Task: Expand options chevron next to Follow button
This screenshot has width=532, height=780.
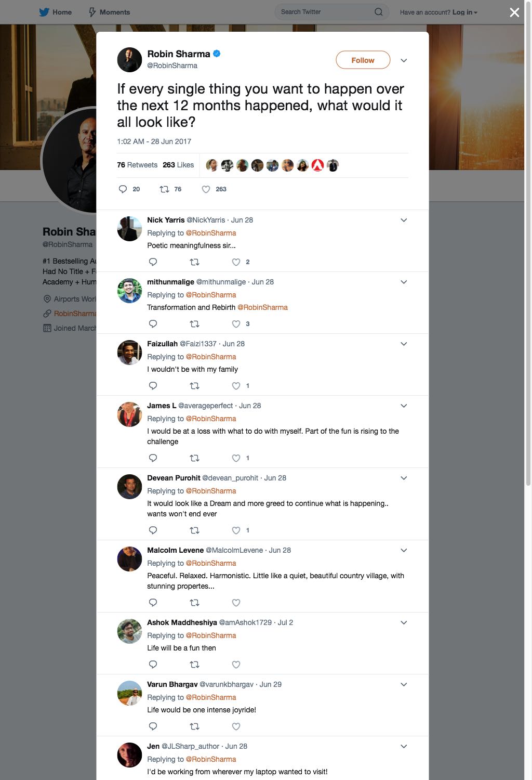Action: coord(404,60)
